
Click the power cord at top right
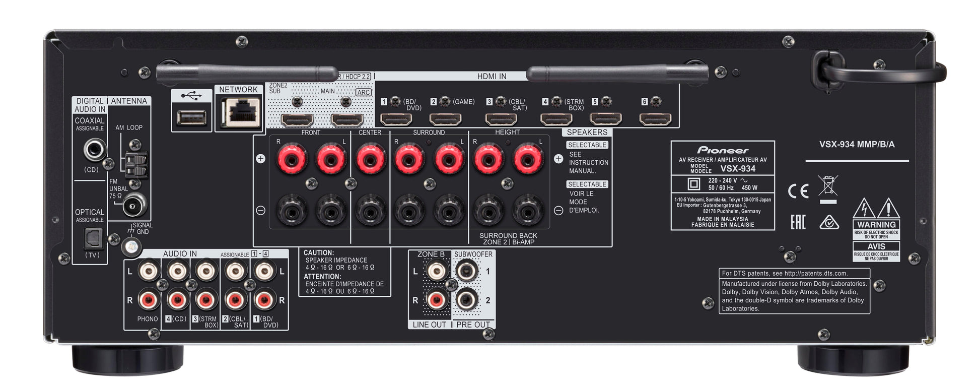[x=879, y=72]
